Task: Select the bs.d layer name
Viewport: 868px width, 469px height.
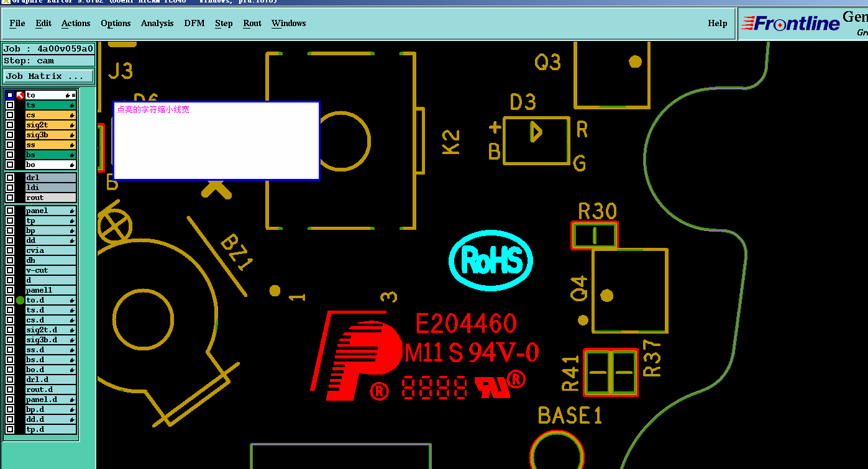Action: click(50, 360)
